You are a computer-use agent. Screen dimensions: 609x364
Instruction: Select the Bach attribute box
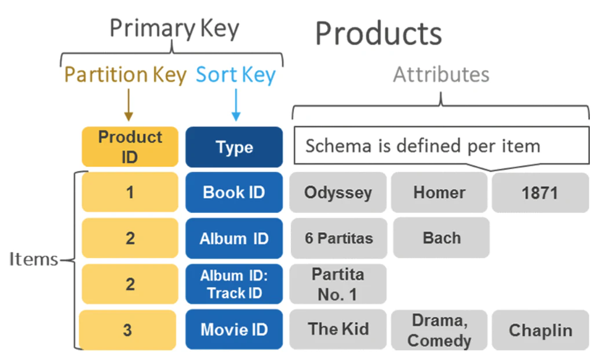coord(442,238)
